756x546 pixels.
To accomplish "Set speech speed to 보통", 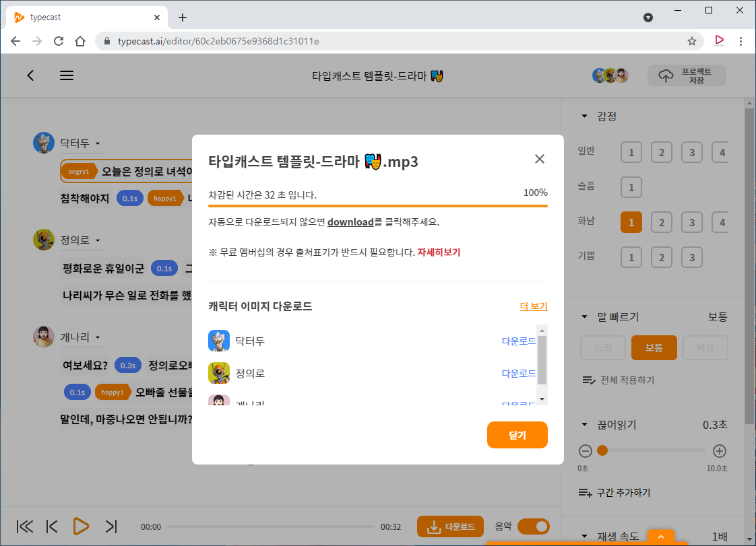I will click(654, 347).
